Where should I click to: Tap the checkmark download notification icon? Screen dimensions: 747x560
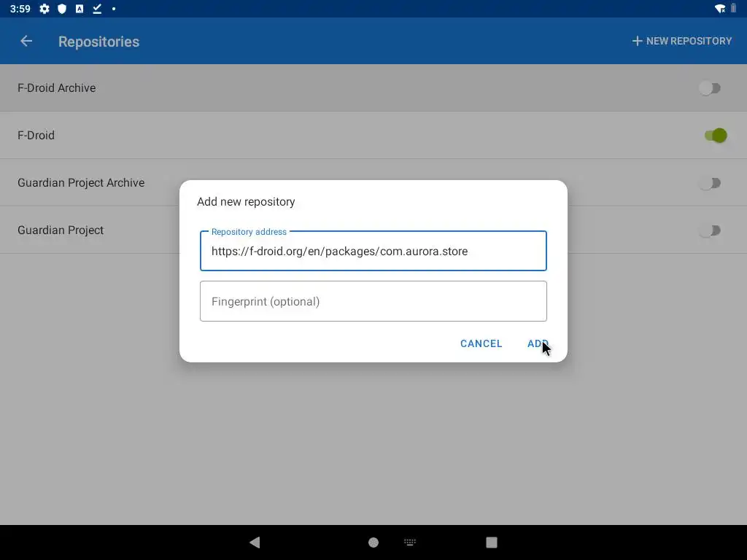click(97, 9)
